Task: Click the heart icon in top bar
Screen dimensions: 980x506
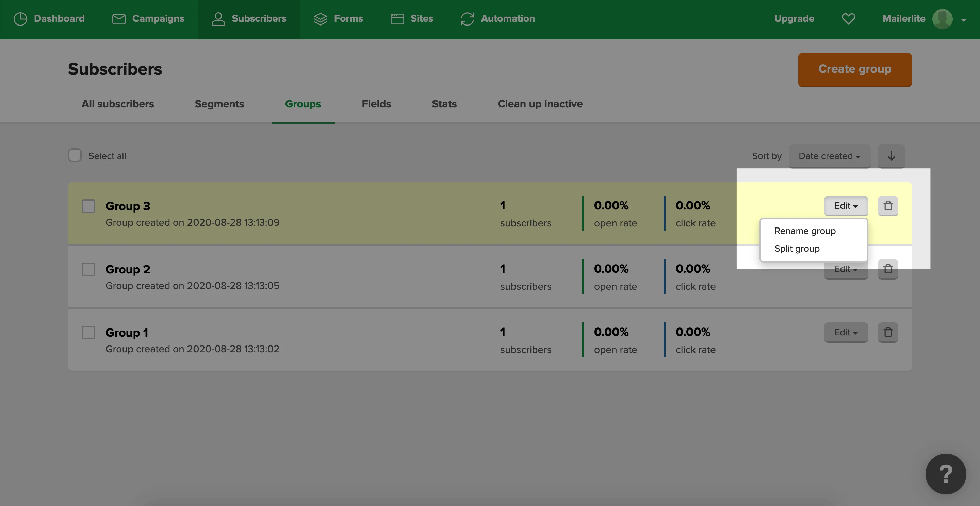Action: [848, 19]
